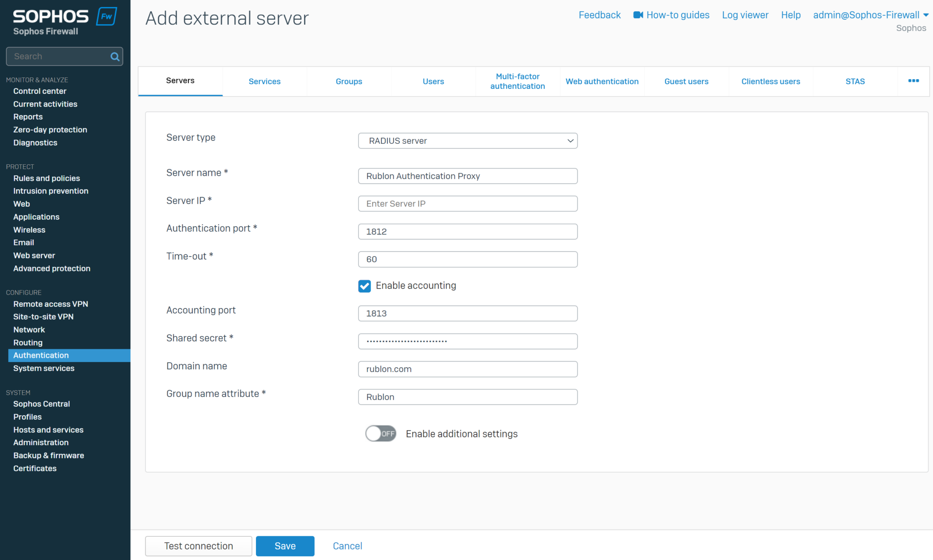Click the Test connection button
Image resolution: width=933 pixels, height=560 pixels.
pyautogui.click(x=198, y=546)
